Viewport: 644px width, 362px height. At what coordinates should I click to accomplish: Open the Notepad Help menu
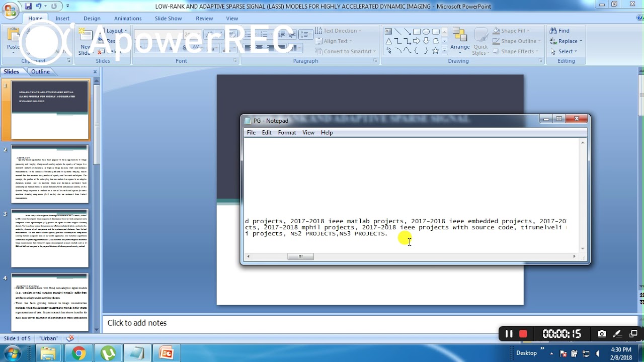(x=327, y=133)
